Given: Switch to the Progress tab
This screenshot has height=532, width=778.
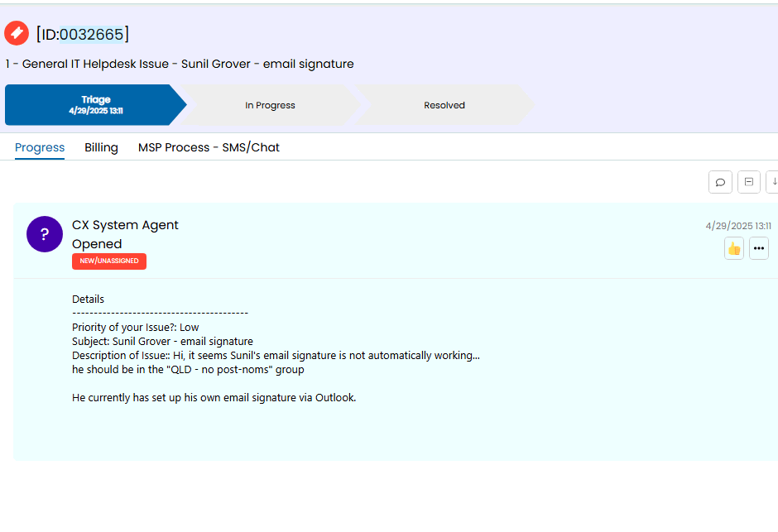Looking at the screenshot, I should tap(40, 147).
